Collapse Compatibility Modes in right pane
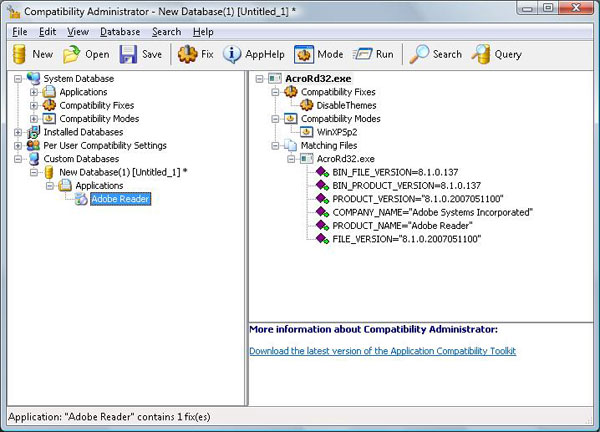The height and width of the screenshot is (432, 600). click(x=275, y=119)
